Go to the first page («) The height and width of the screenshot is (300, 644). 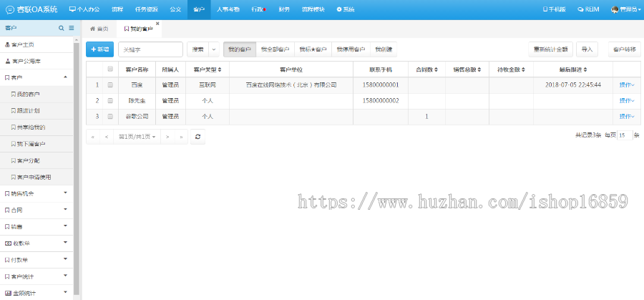point(93,137)
